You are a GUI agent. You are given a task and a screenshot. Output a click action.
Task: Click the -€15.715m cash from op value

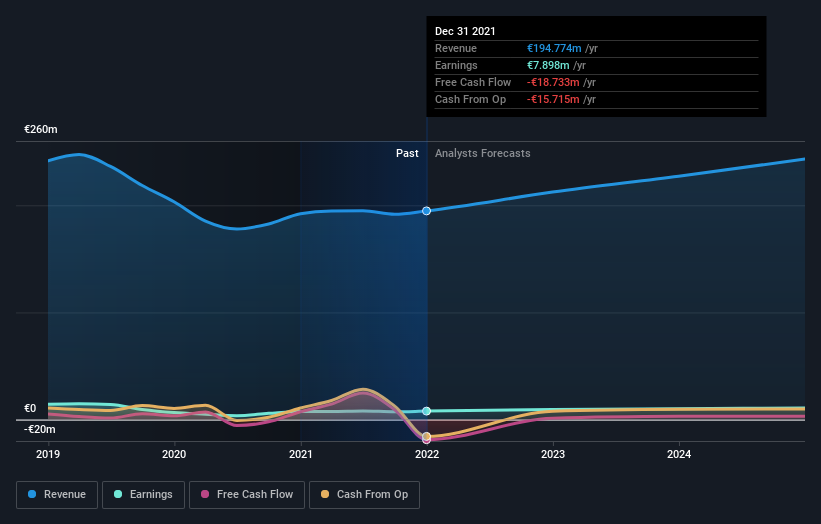(553, 99)
